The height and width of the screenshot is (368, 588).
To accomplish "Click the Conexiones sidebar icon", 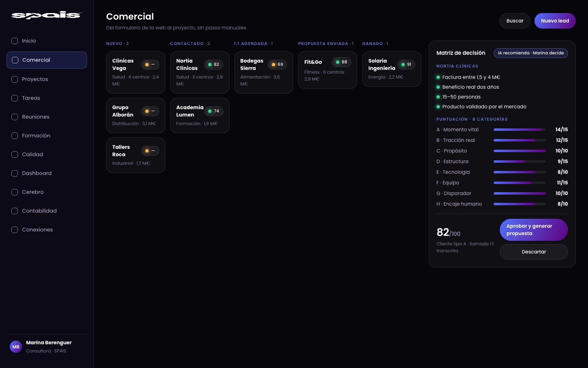I will 15,230.
